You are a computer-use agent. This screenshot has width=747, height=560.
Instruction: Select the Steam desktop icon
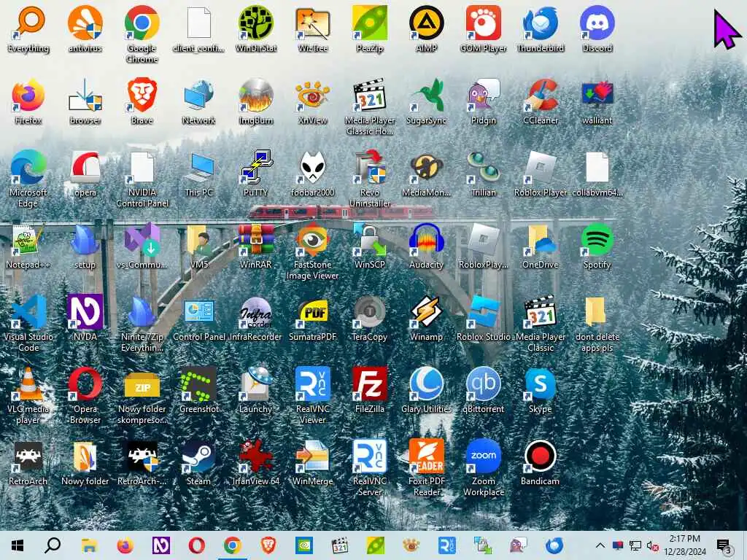(199, 462)
